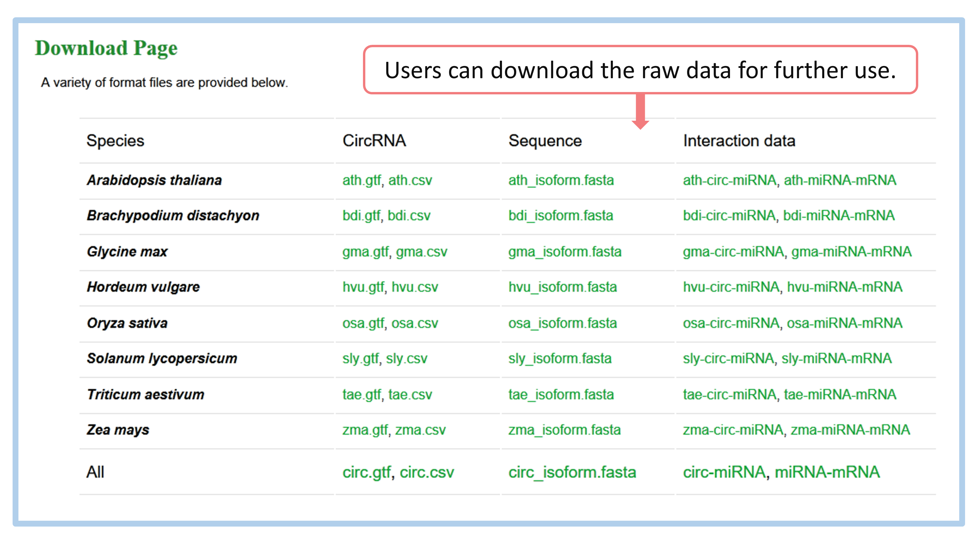Click the ath-circ-miRNA interaction link
Image resolution: width=980 pixels, height=538 pixels.
(x=729, y=180)
